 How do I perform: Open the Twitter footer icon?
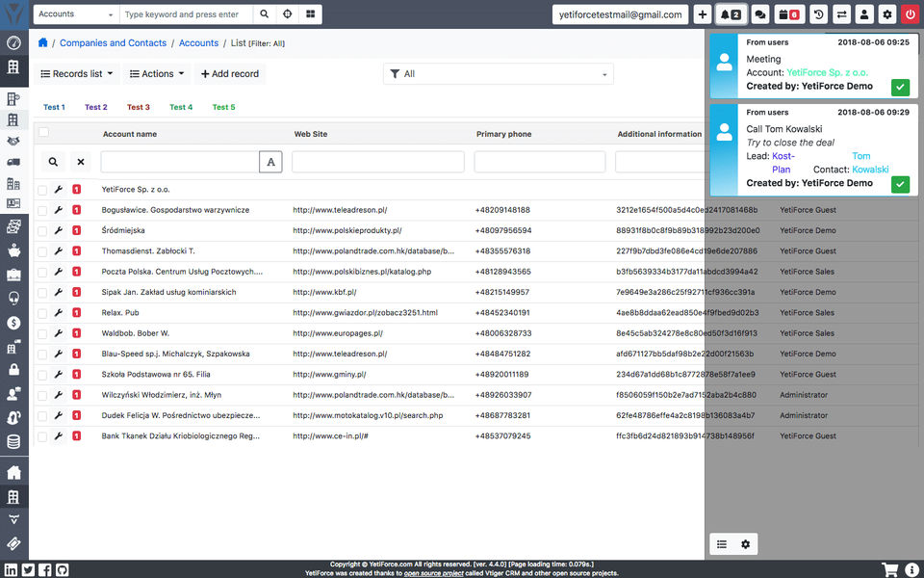point(28,569)
